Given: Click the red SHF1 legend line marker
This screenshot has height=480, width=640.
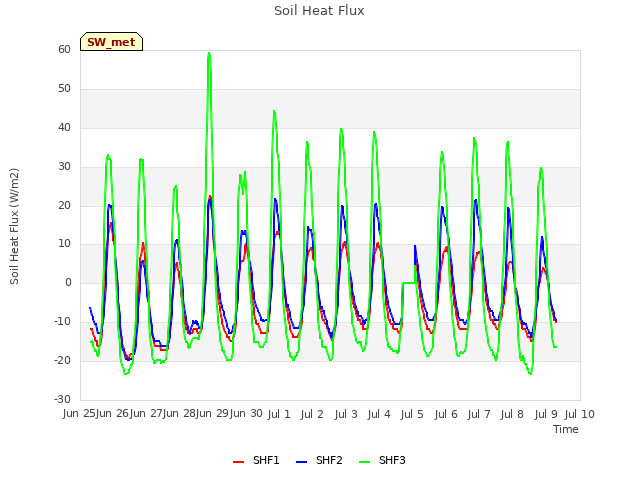Looking at the screenshot, I should 238,462.
